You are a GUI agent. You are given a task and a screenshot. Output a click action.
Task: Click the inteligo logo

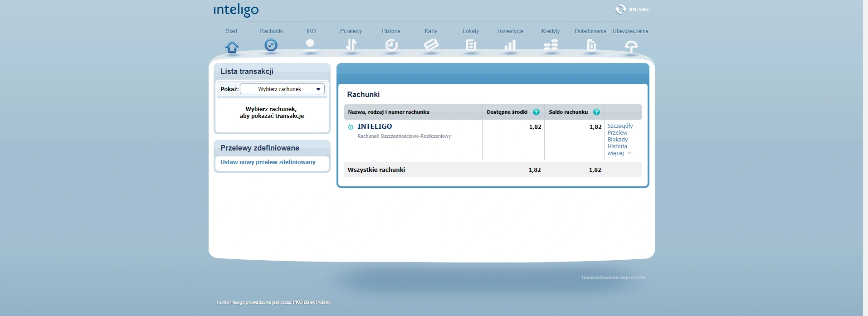click(236, 10)
